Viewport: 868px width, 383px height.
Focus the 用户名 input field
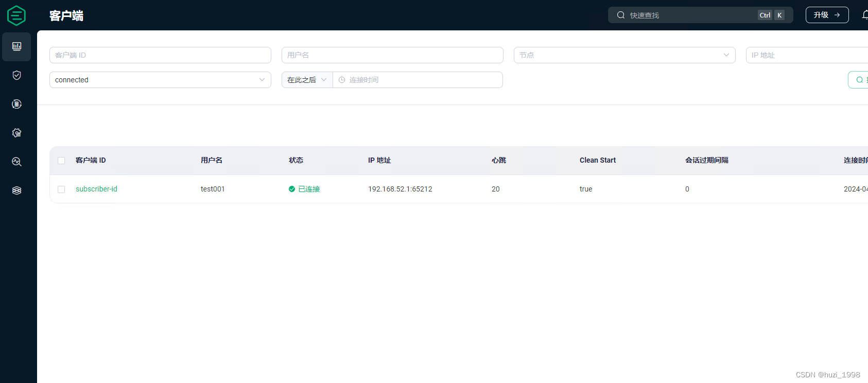(x=392, y=55)
